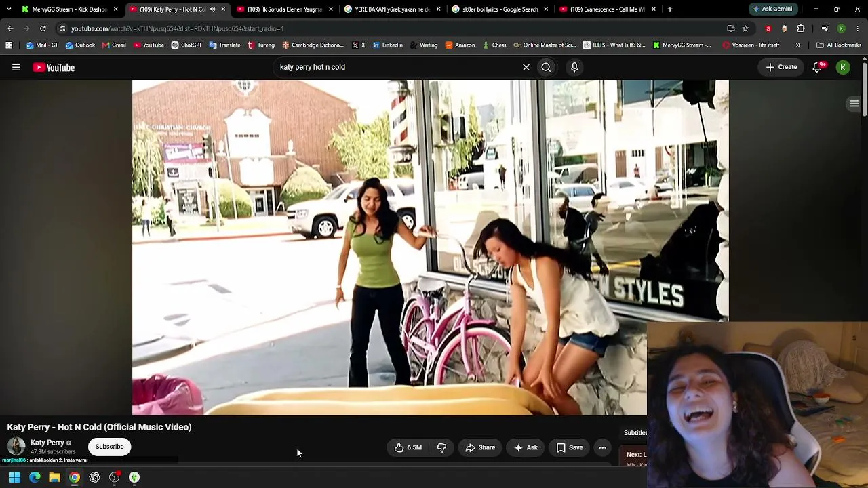This screenshot has width=868, height=488.
Task: Open the YouTube account avatar menu
Action: click(843, 67)
